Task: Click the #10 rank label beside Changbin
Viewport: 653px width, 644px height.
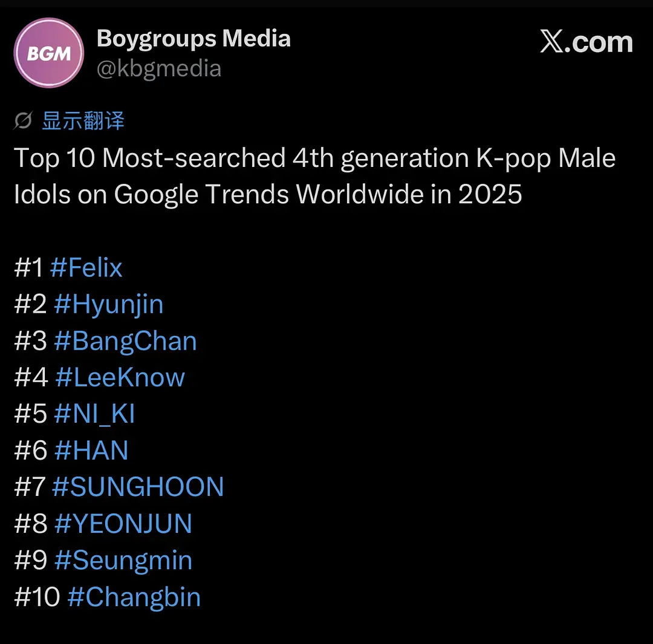Action: pyautogui.click(x=36, y=597)
